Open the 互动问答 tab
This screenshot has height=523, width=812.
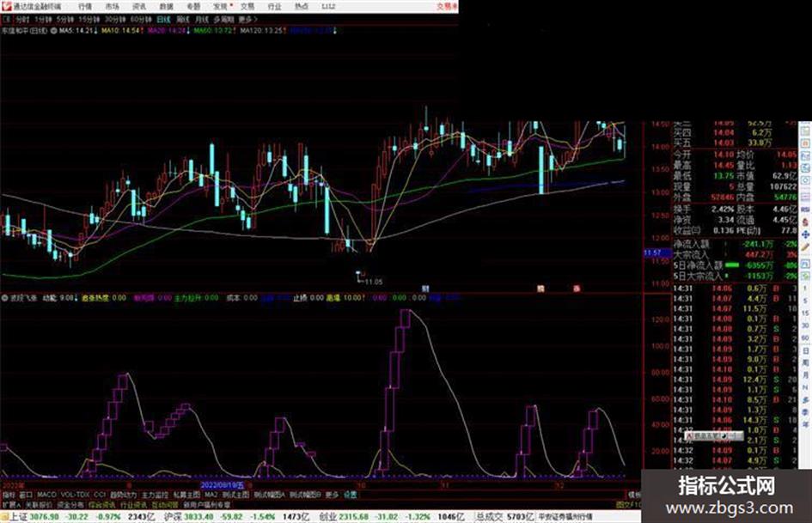[165, 504]
